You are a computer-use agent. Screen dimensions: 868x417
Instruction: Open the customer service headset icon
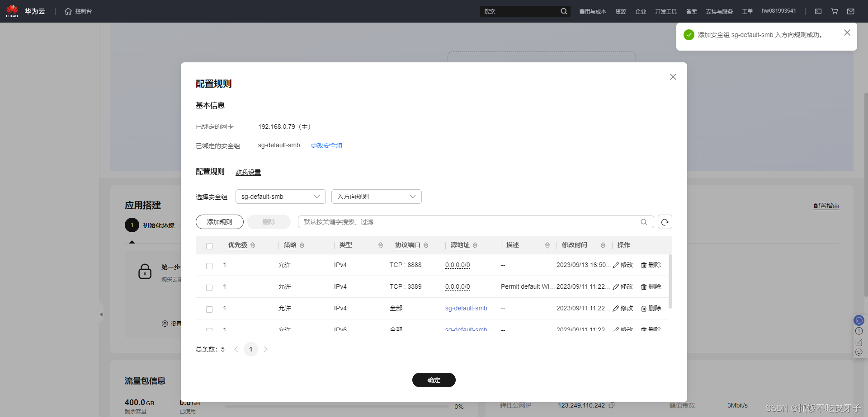tap(859, 320)
